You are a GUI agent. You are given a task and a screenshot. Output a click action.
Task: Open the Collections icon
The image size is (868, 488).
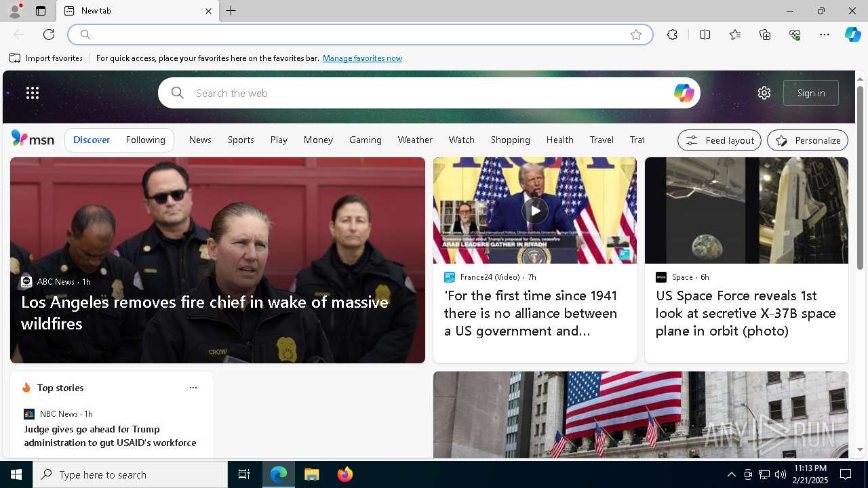pos(765,35)
